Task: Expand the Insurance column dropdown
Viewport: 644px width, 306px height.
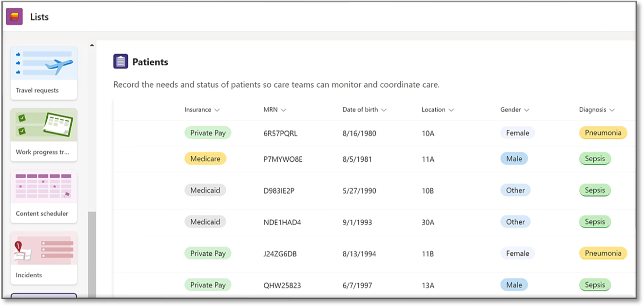Action: click(217, 110)
